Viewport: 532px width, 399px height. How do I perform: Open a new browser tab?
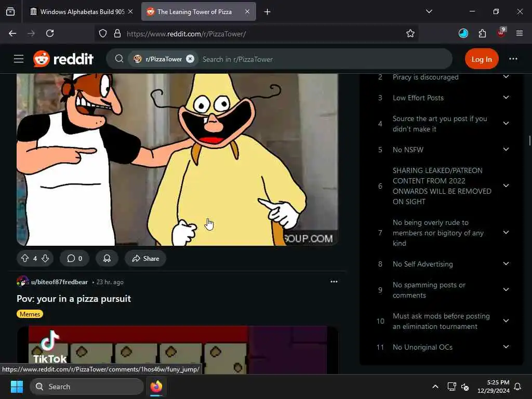pos(268,12)
